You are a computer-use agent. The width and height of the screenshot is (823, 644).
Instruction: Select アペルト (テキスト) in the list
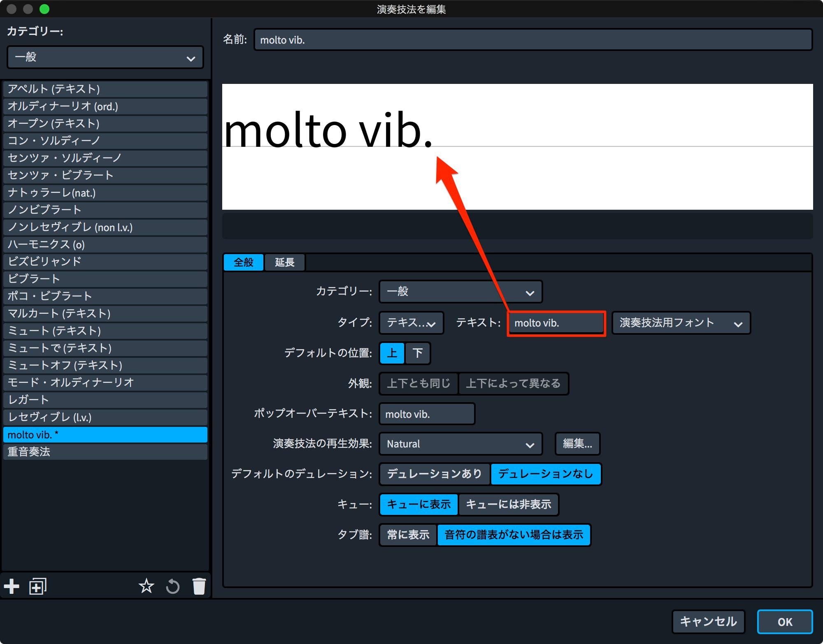click(x=105, y=89)
